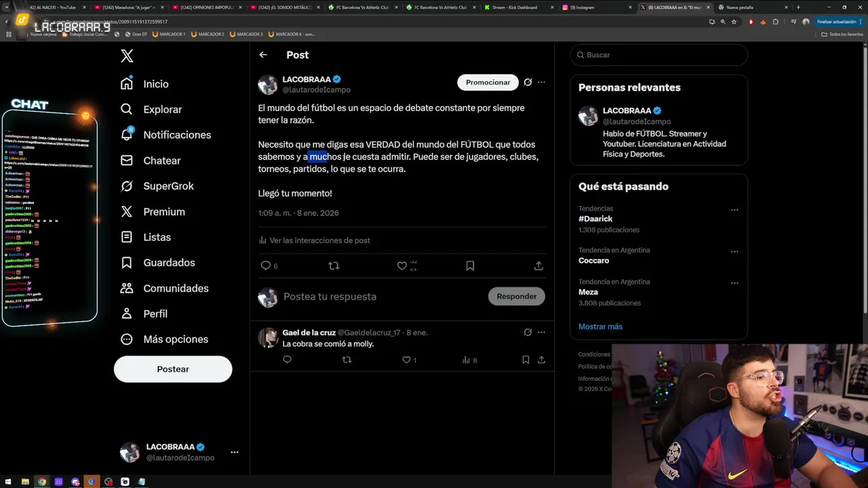Open more options on LACOBRAAA's post
Viewport: 868px width, 488px height.
pyautogui.click(x=541, y=82)
